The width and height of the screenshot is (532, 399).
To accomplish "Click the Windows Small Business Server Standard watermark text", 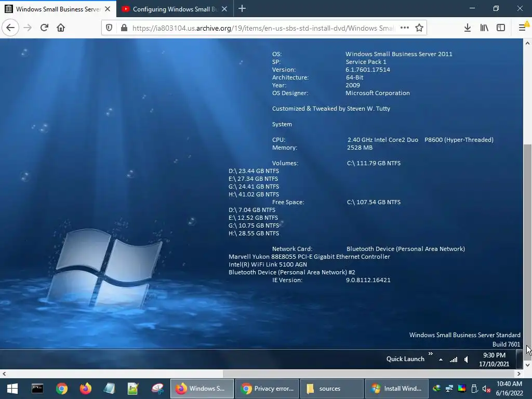I will (x=464, y=335).
